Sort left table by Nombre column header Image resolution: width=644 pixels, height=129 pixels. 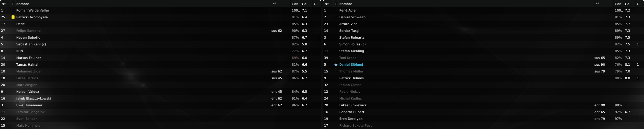[23, 4]
